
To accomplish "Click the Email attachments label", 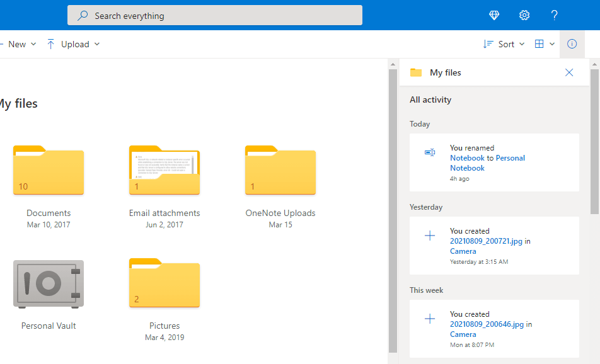I will coord(164,213).
